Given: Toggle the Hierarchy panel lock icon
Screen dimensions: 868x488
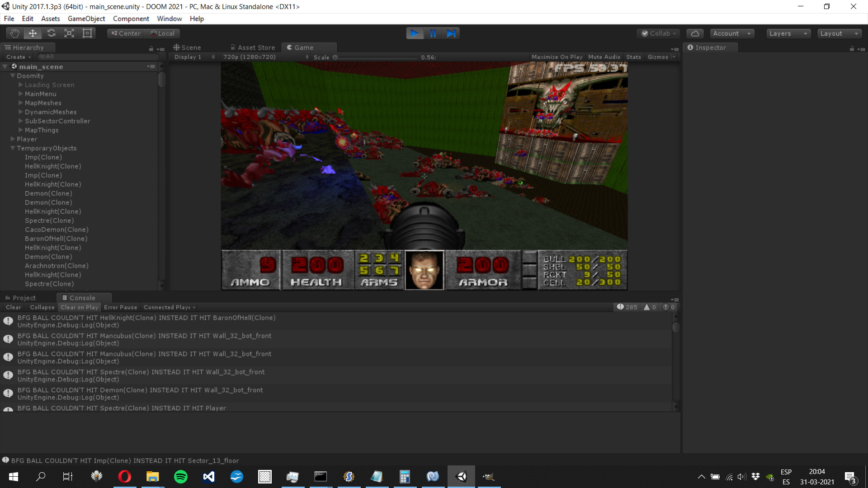Looking at the screenshot, I should click(151, 48).
